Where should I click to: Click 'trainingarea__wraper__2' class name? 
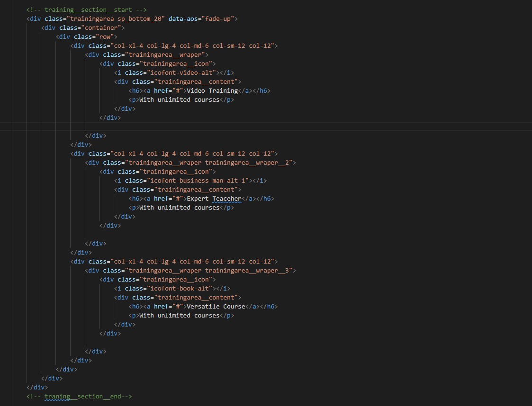pos(247,163)
